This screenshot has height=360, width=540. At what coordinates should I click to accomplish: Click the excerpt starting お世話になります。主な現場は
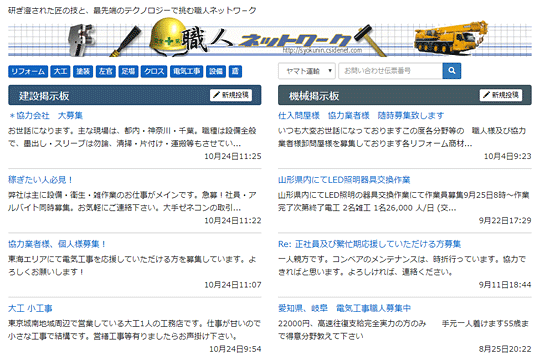tap(132, 137)
